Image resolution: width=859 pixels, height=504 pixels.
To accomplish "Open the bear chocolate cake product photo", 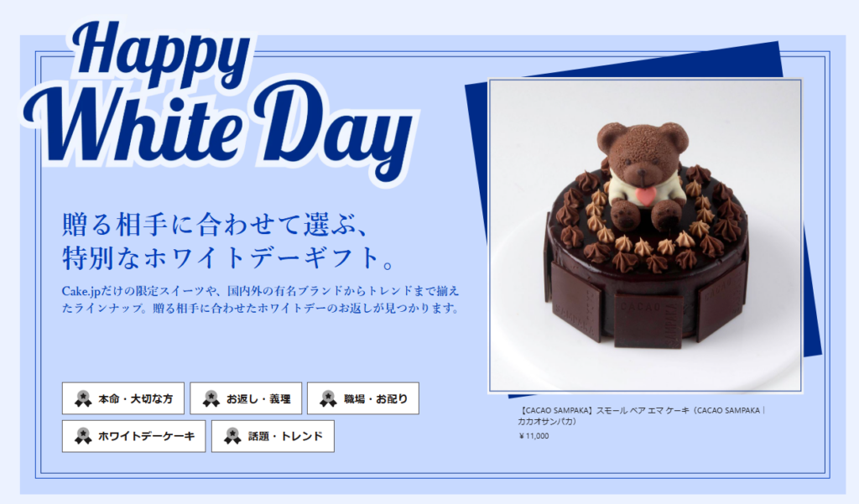I will 645,236.
